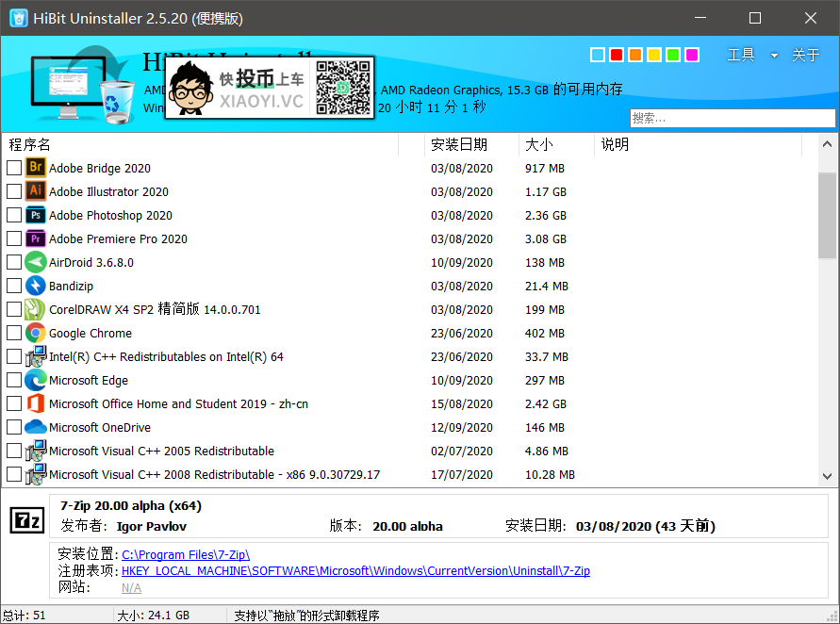Check the Microsoft Office 2019 checkbox
The width and height of the screenshot is (840, 624).
point(13,403)
